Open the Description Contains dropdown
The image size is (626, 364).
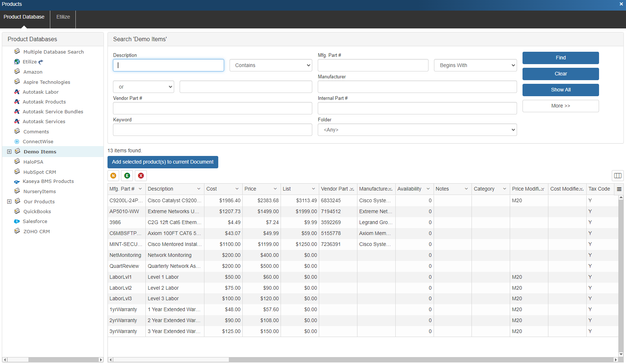271,66
